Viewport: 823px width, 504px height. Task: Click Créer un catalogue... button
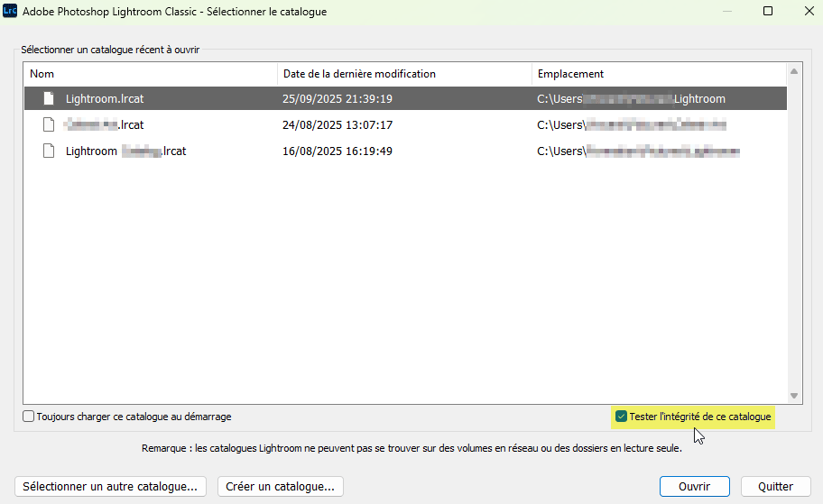[281, 486]
